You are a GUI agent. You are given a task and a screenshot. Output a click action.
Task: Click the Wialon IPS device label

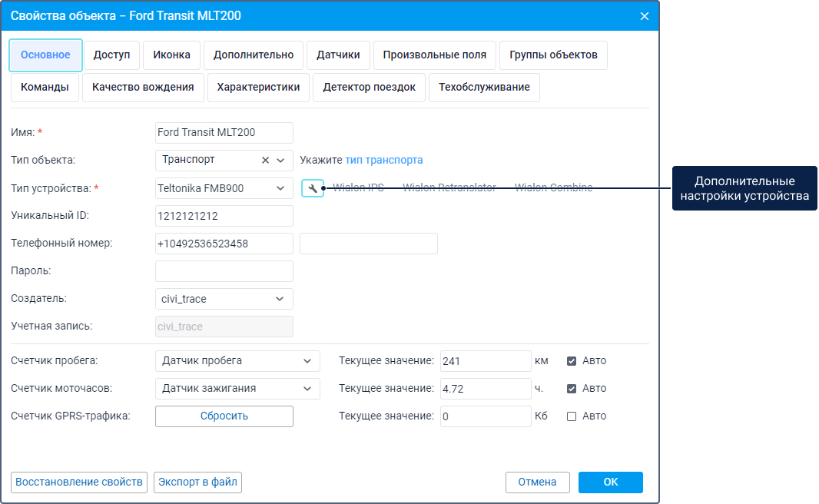358,188
